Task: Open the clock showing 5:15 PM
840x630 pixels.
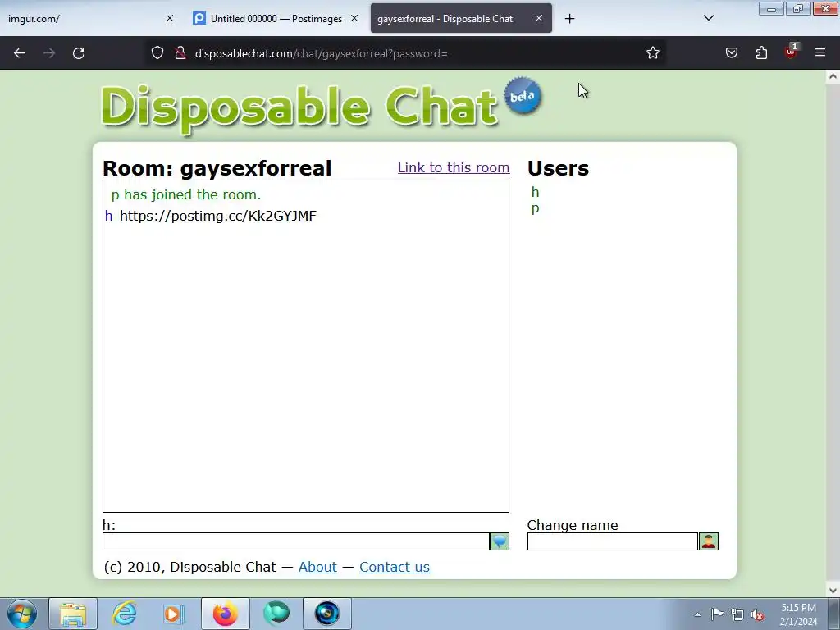Action: point(798,614)
